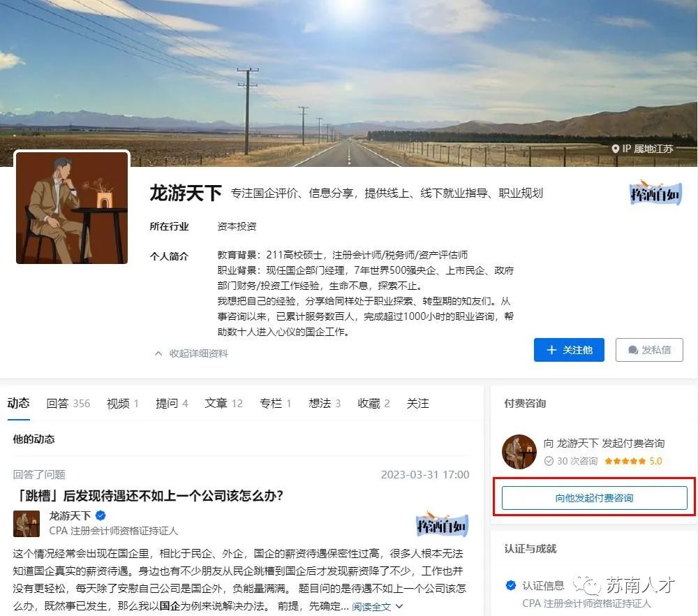Open the 文章 12 tab
This screenshot has width=698, height=616.
223,404
